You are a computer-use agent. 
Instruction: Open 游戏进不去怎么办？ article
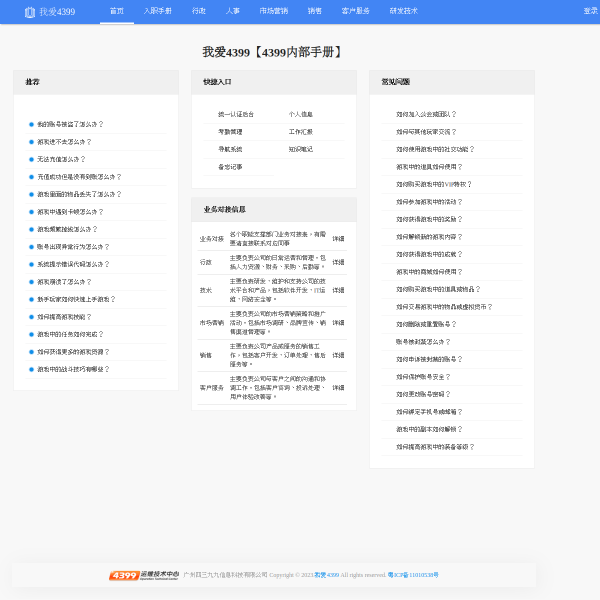coord(64,142)
